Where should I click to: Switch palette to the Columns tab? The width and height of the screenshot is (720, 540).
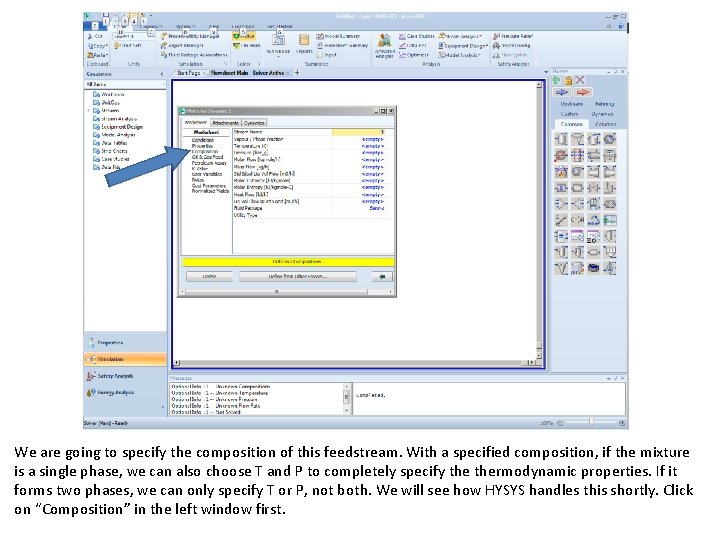point(605,124)
